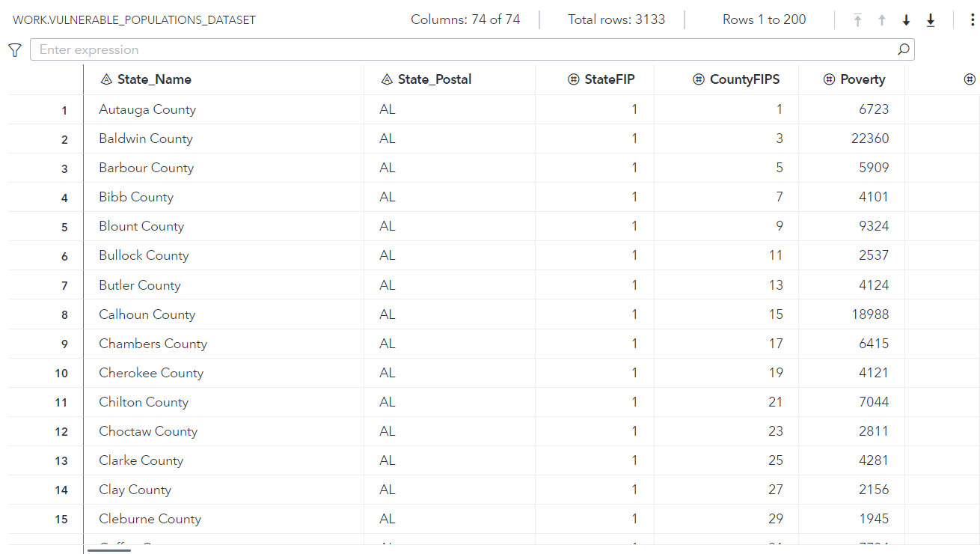This screenshot has height=554, width=980.
Task: Click the partially visible numeric icon at far right
Action: [x=970, y=79]
